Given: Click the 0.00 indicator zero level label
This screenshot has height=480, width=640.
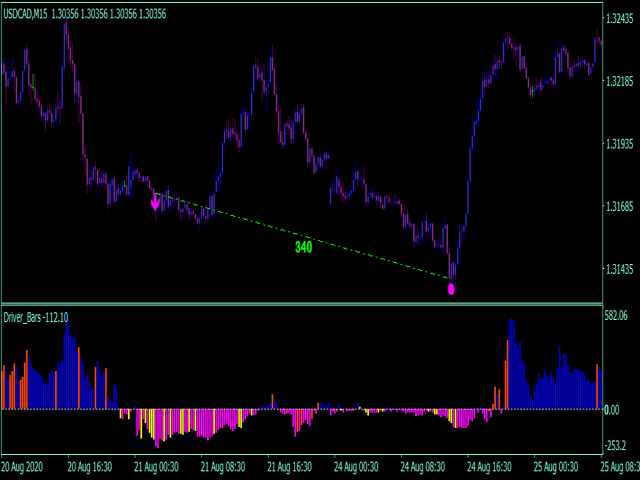Looking at the screenshot, I should pyautogui.click(x=611, y=410).
